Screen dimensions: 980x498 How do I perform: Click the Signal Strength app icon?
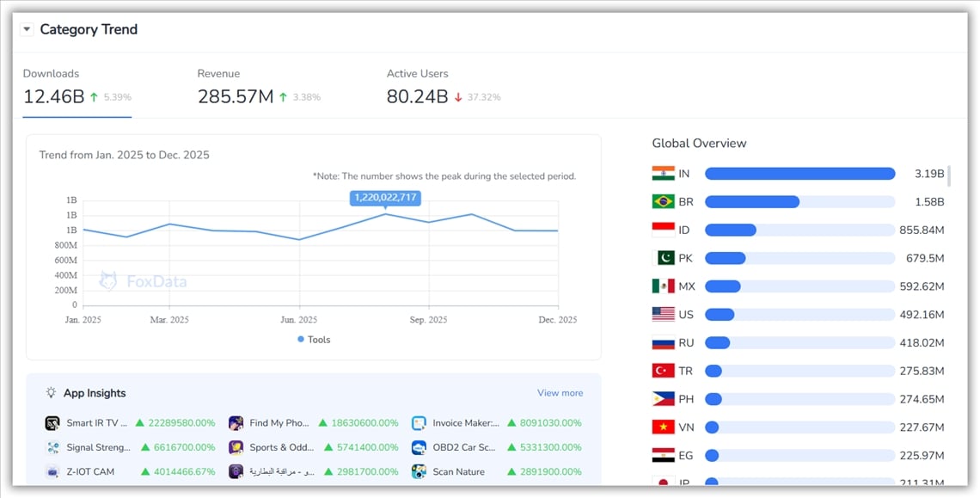point(52,447)
